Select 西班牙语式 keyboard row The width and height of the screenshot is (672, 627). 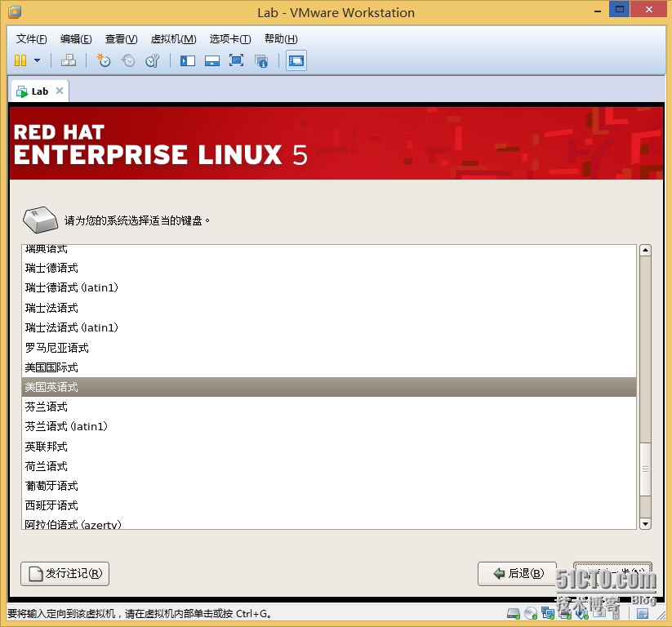pos(329,505)
